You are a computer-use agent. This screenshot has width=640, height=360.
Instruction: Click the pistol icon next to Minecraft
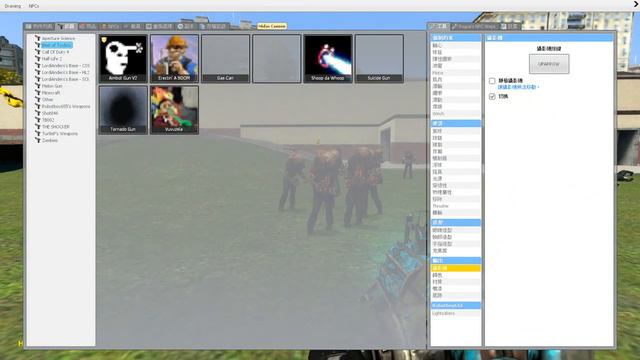click(38, 93)
